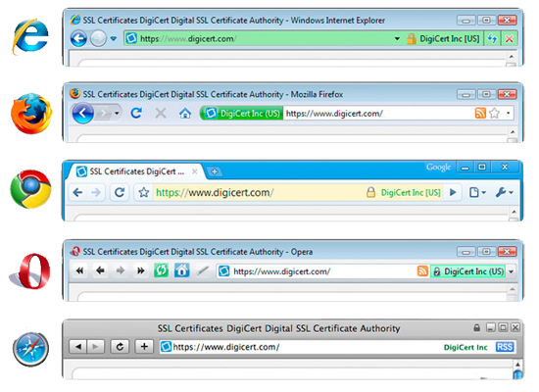Click Chrome's bookmark star icon

click(x=144, y=192)
